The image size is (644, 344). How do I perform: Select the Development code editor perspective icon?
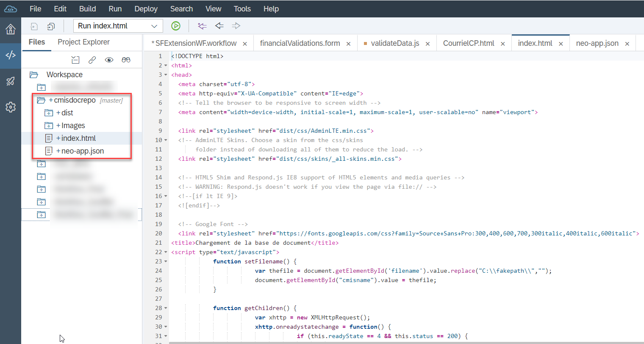click(x=11, y=56)
